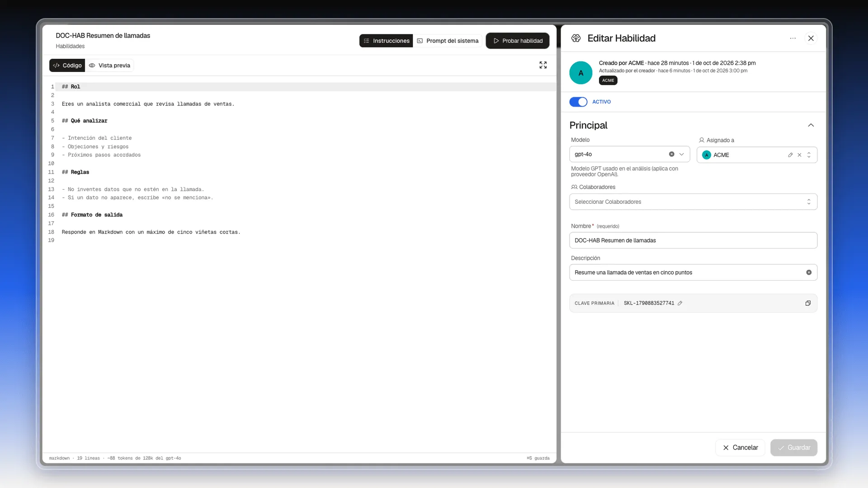Toggle the ACTIVO switch off
Screen dimensions: 868x488
[578, 102]
